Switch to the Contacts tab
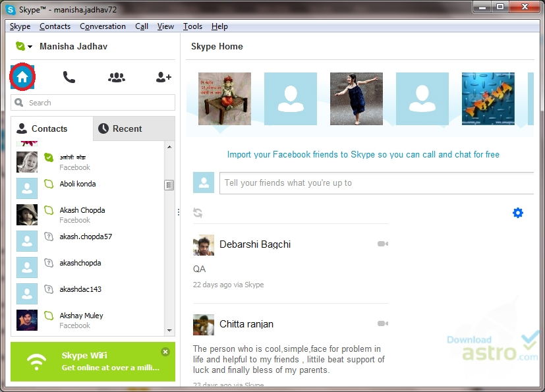Viewport: 545px width, 392px height. tap(52, 128)
